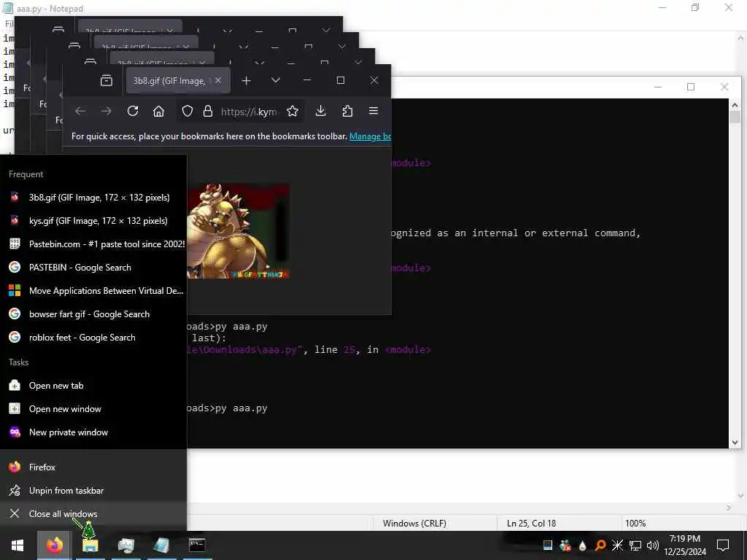Open the Windows Start menu
The width and height of the screenshot is (747, 560).
point(18,545)
